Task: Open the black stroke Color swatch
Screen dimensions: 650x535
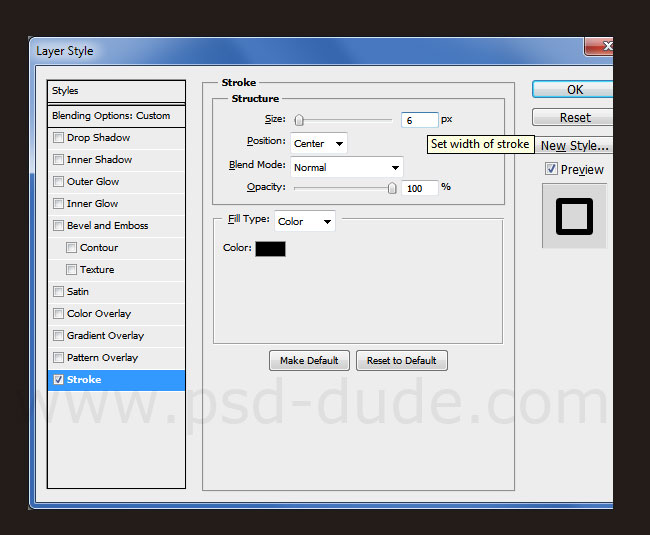Action: click(x=270, y=248)
